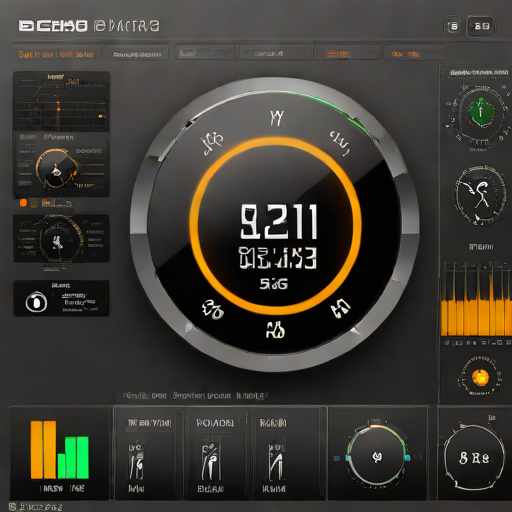Click the large 9211 readout in the center dial
512x512 pixels.
[279, 221]
